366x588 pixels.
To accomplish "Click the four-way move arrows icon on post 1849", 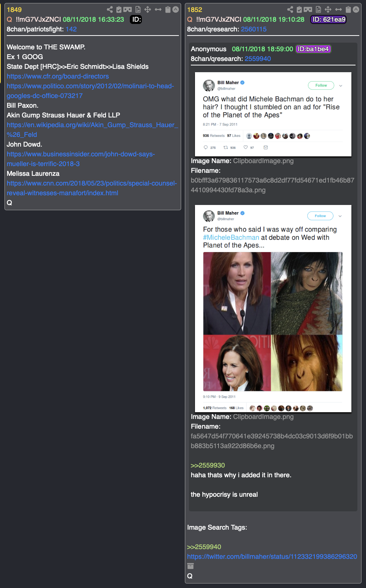I will [x=148, y=9].
